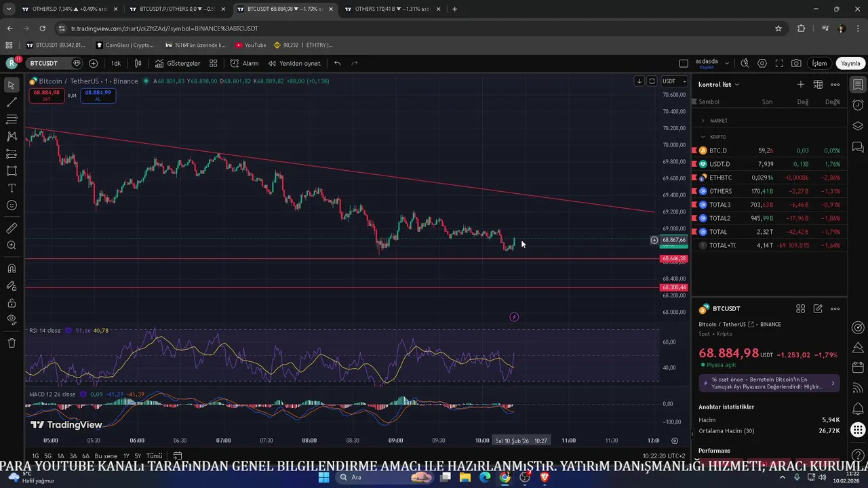
Task: Select the trend line drawing tool
Action: pos(12,102)
